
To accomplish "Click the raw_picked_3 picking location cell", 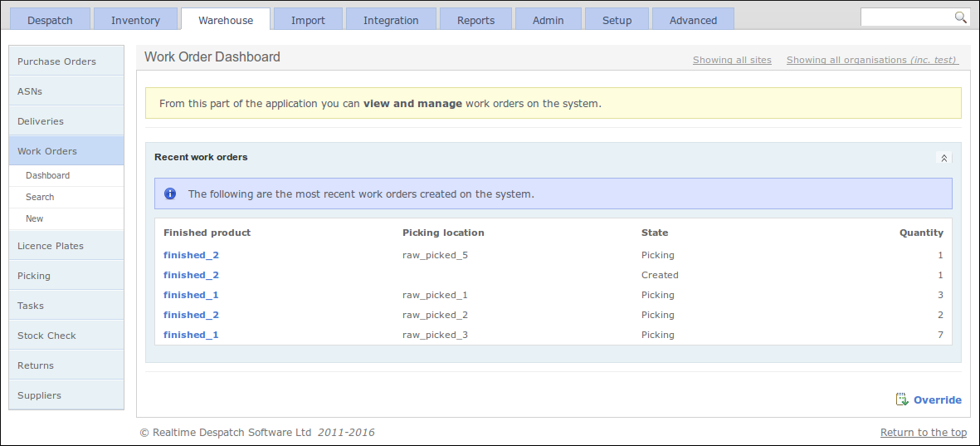I will pyautogui.click(x=435, y=336).
